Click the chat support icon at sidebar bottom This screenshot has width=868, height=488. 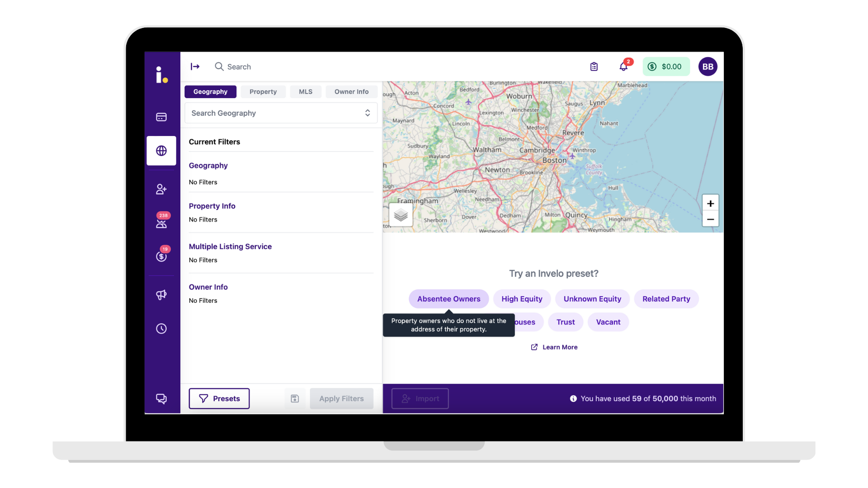[161, 399]
